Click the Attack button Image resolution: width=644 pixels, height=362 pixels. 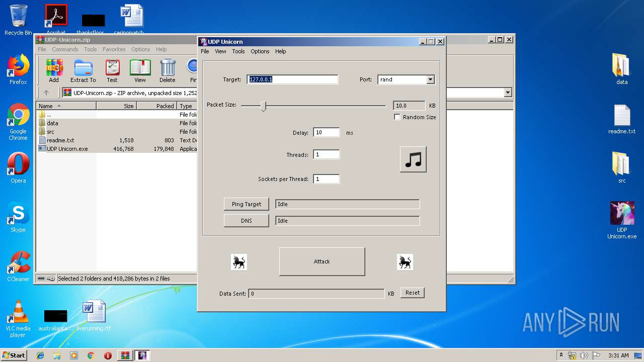(x=322, y=261)
